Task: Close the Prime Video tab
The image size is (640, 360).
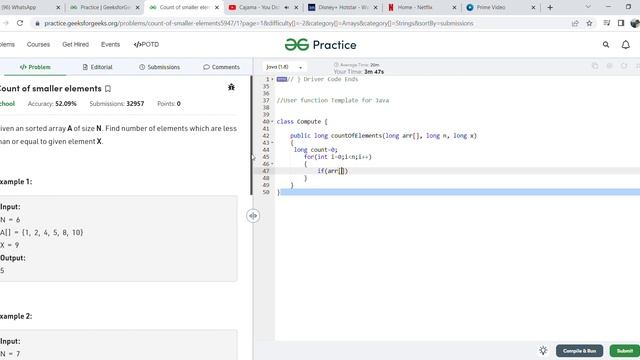Action: tap(533, 7)
